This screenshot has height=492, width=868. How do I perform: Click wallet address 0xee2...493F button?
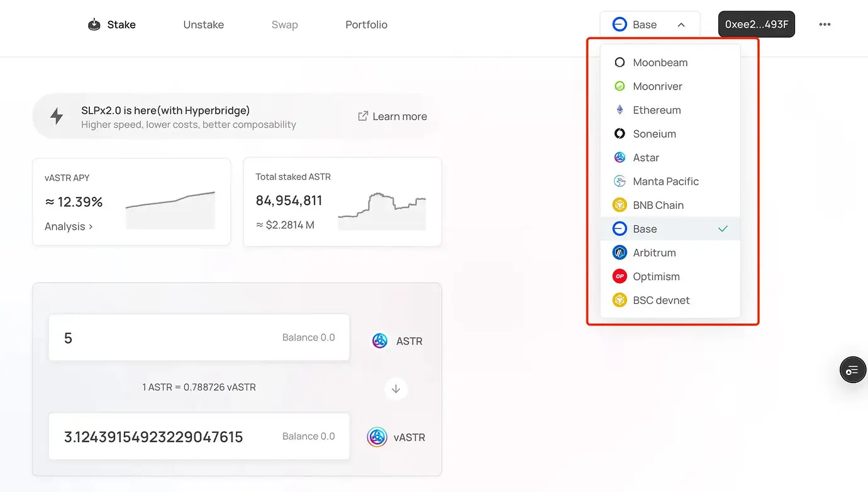coord(757,25)
